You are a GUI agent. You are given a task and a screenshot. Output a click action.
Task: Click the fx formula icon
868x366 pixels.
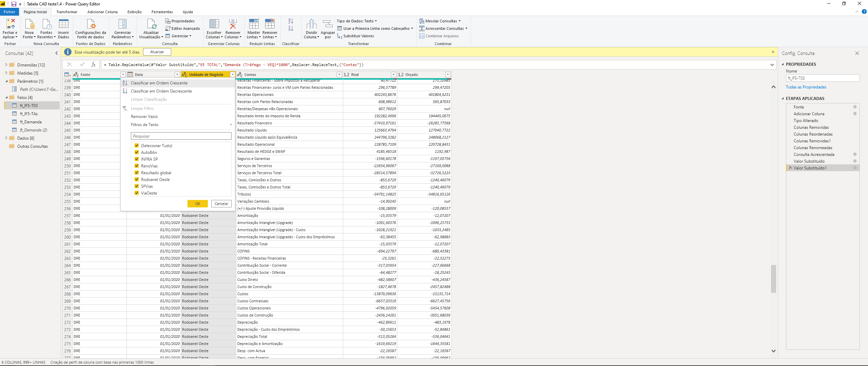93,64
